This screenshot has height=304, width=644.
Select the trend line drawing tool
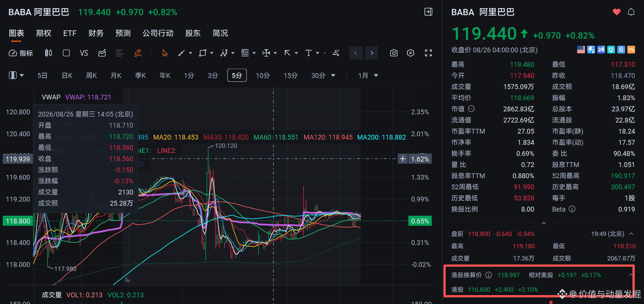click(x=182, y=53)
